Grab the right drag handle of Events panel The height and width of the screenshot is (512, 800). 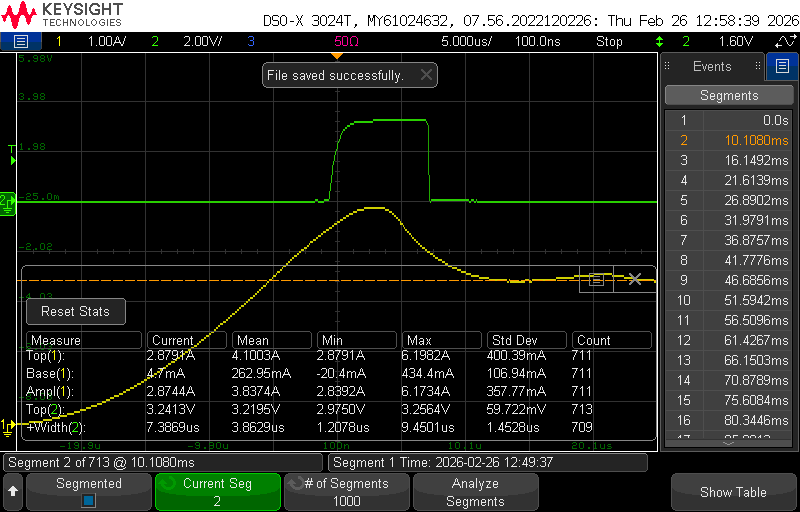click(758, 66)
